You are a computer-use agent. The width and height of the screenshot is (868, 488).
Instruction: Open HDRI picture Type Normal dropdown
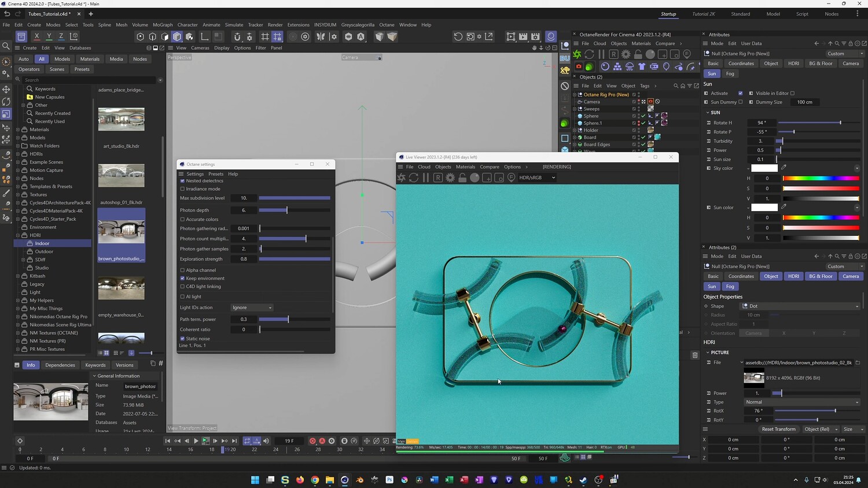(801, 402)
